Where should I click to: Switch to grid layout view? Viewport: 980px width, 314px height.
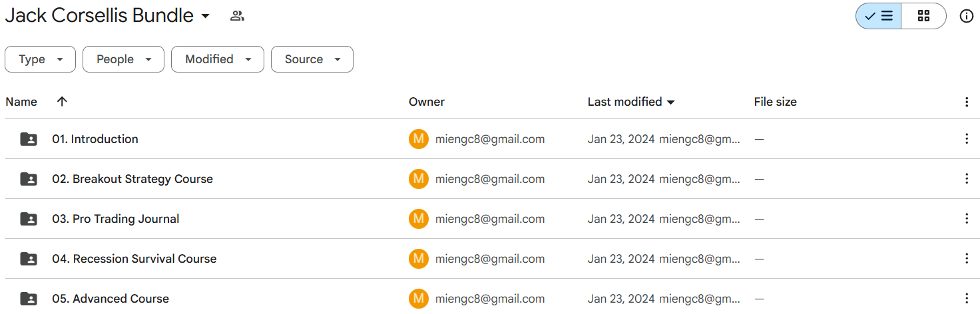tap(923, 16)
